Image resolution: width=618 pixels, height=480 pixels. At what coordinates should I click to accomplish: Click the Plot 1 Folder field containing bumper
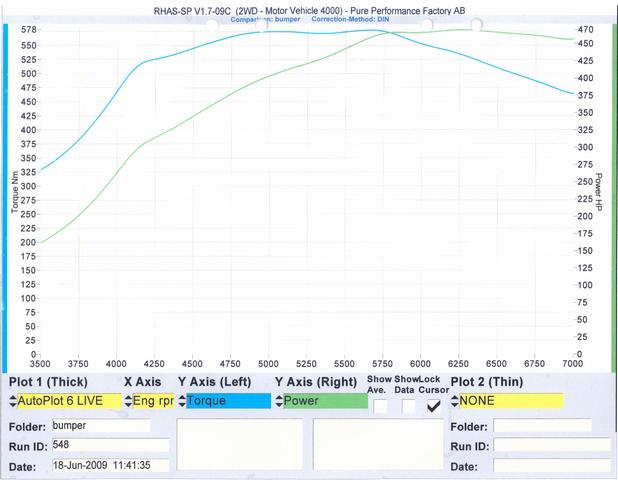pos(100,426)
